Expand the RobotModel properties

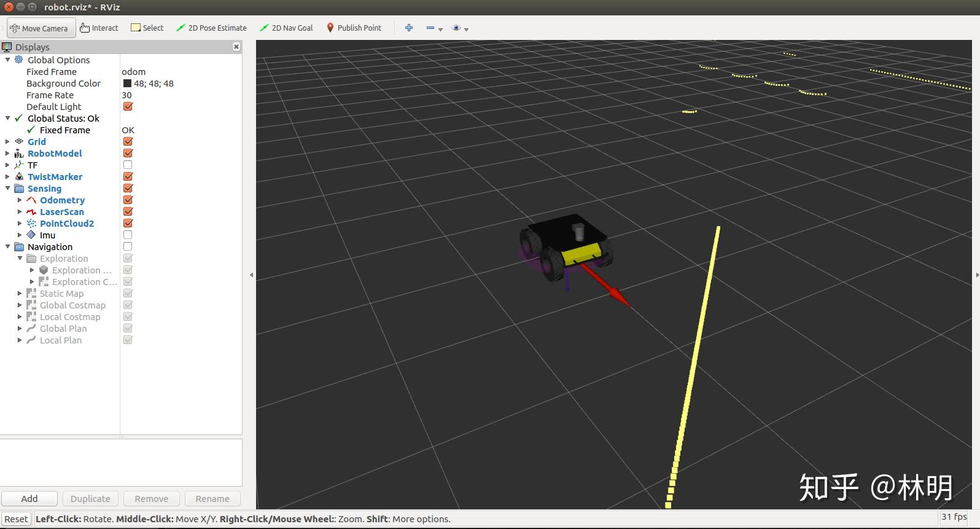coord(7,153)
